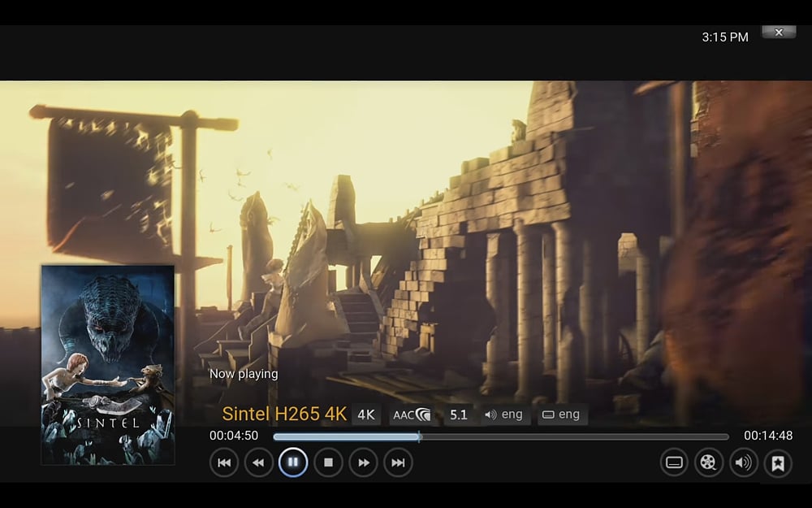Open audio settings speaker icon
Viewport: 812px width, 508px height.
click(744, 462)
